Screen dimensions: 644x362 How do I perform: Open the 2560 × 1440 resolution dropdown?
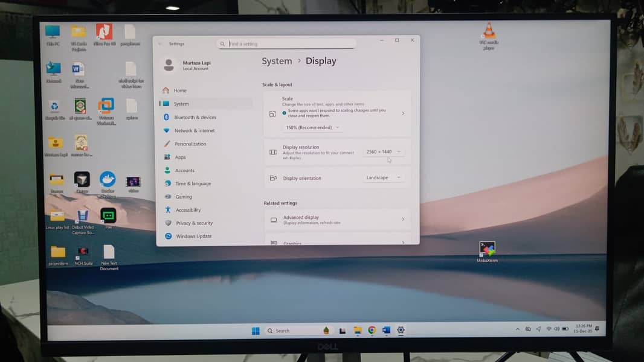[x=384, y=151]
